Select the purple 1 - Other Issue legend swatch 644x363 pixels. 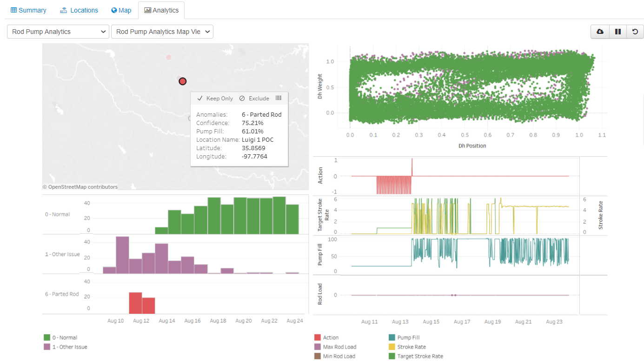47,347
